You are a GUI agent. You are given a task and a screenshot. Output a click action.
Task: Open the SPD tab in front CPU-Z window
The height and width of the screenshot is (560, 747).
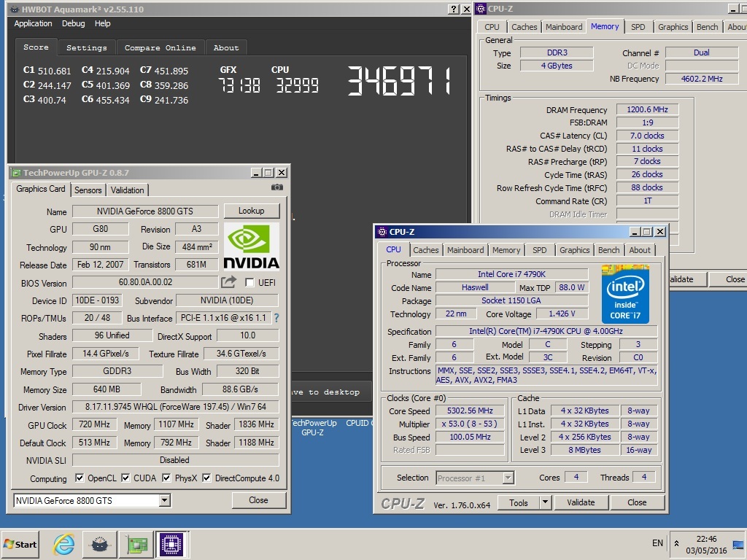tap(540, 250)
